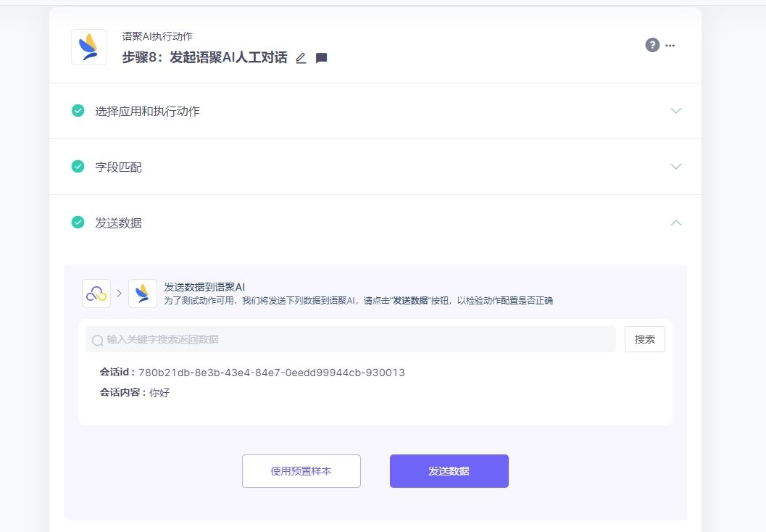Viewport: 766px width, 532px height.
Task: Open the step comment note icon
Action: (x=321, y=58)
